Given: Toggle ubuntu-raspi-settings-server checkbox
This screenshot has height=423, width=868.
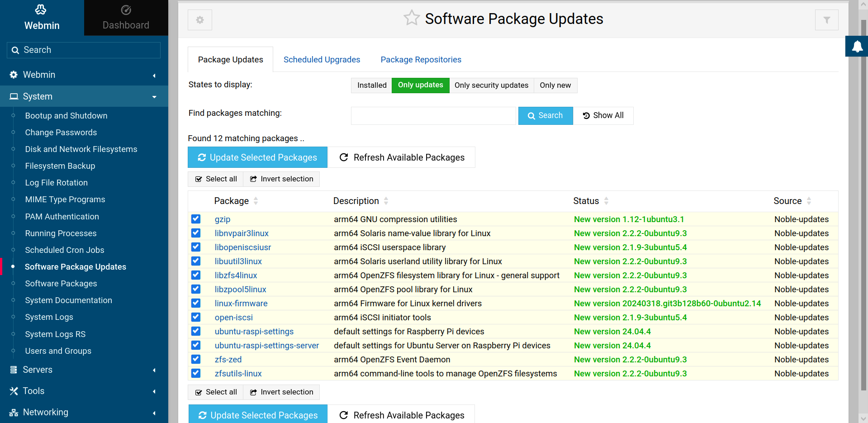Looking at the screenshot, I should [196, 345].
